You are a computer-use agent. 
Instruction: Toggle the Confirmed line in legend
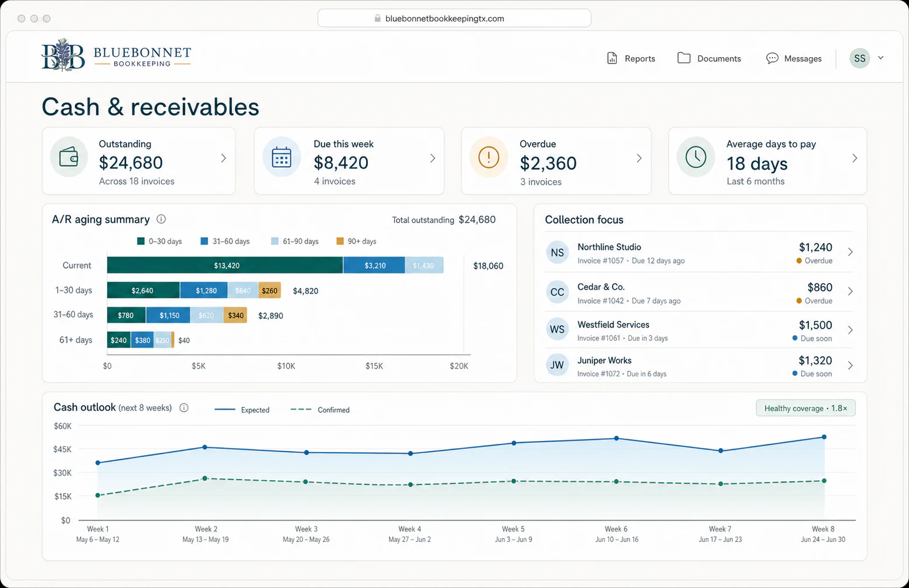coord(320,410)
